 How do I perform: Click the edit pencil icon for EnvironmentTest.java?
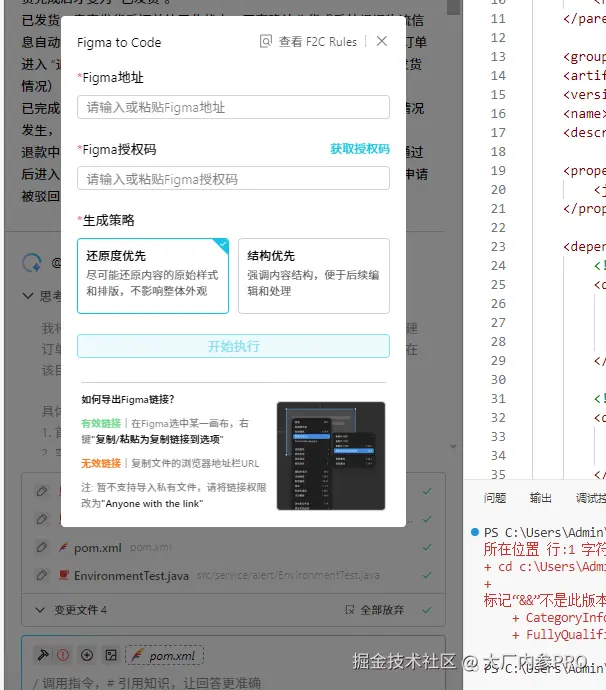point(42,575)
